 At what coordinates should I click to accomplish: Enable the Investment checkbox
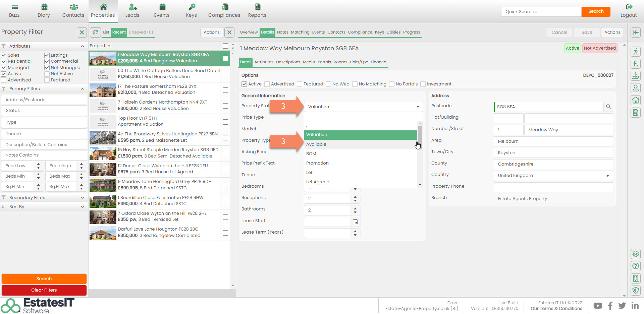[423, 84]
